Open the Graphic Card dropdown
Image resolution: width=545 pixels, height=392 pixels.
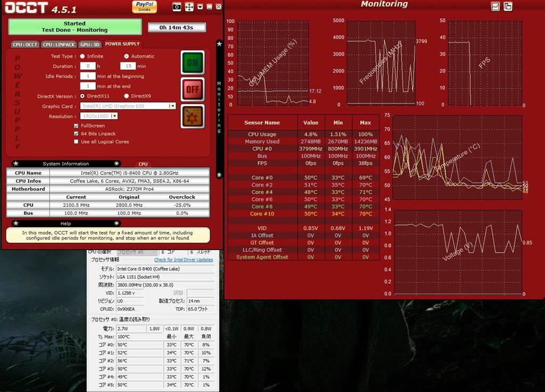pyautogui.click(x=172, y=106)
